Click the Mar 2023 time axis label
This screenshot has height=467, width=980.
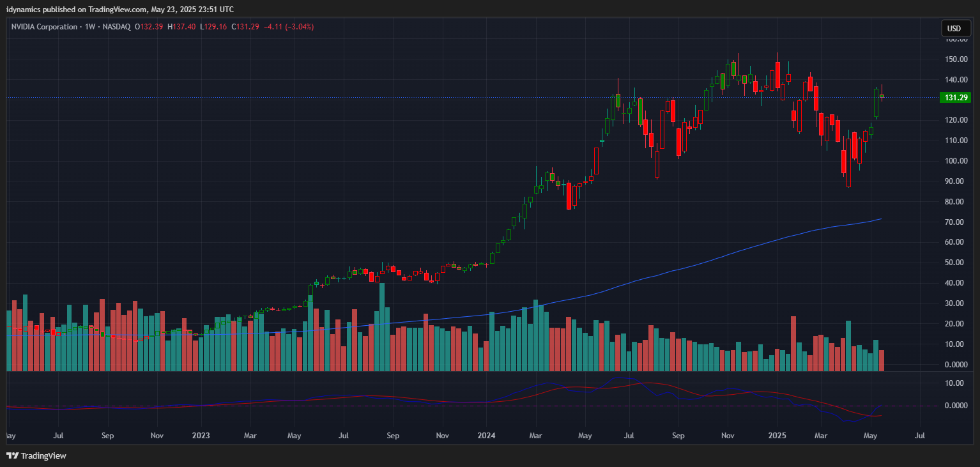click(250, 436)
